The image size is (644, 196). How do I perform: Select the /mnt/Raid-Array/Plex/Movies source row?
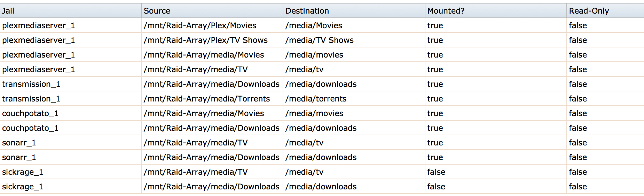[322, 25]
